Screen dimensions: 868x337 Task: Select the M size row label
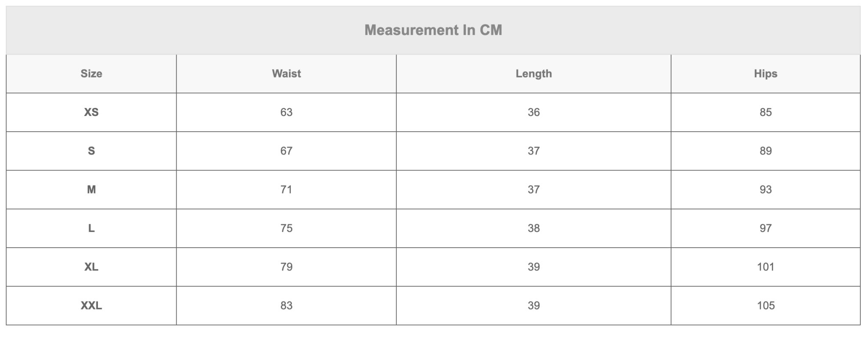tap(91, 190)
